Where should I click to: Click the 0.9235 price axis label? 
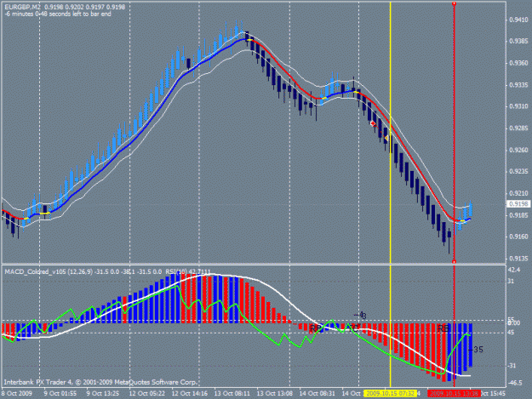coord(518,172)
